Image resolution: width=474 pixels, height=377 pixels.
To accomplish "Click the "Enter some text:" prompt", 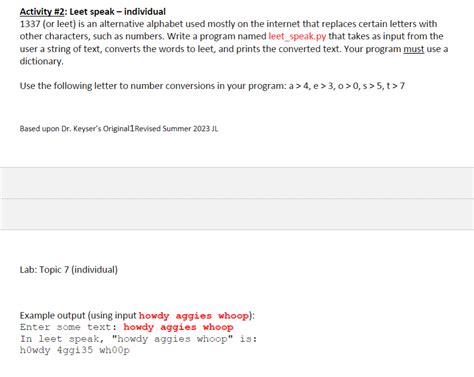I will pos(68,327).
